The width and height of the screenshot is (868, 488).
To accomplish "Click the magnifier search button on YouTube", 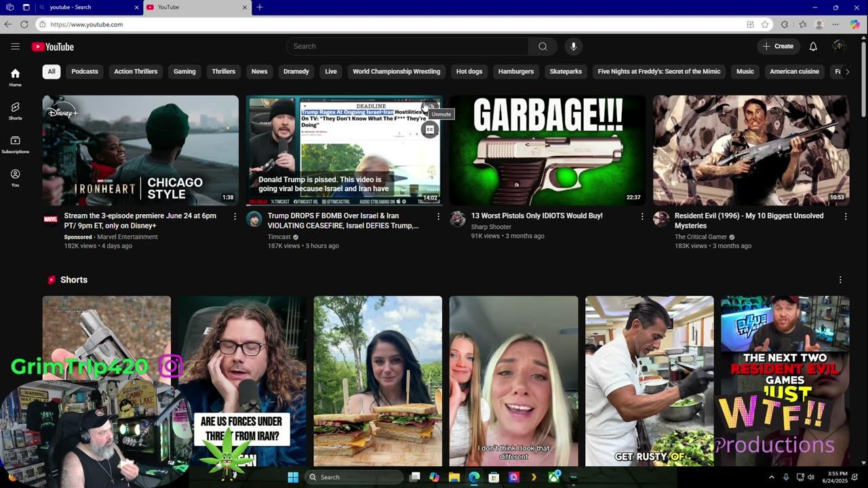I will (x=542, y=46).
